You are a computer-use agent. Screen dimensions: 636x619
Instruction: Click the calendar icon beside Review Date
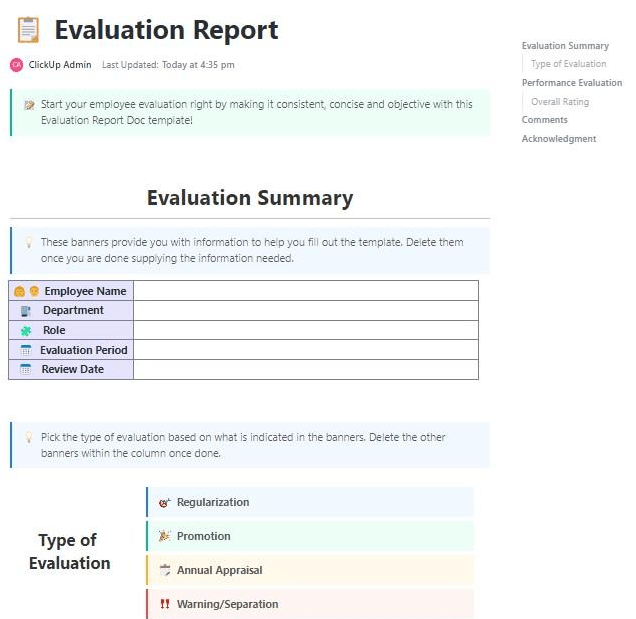(x=26, y=369)
